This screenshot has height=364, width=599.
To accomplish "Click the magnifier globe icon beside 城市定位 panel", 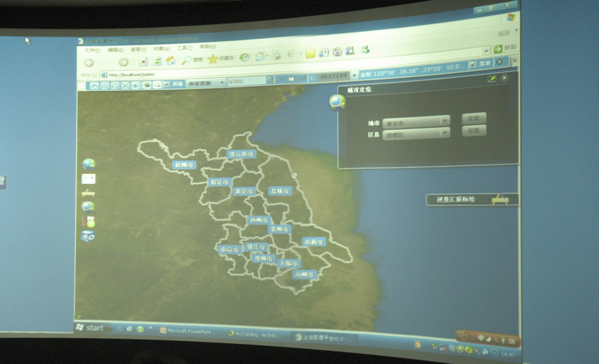I will tap(337, 102).
